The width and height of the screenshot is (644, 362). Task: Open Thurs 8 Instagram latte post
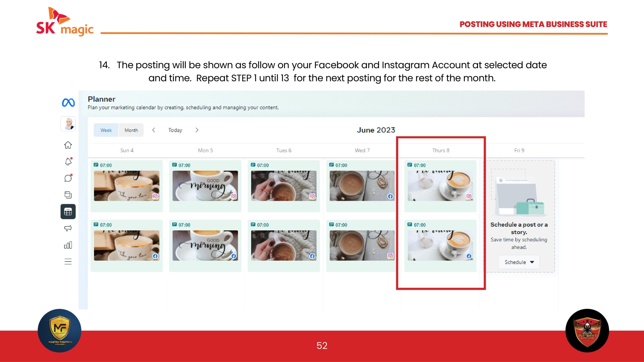click(440, 186)
